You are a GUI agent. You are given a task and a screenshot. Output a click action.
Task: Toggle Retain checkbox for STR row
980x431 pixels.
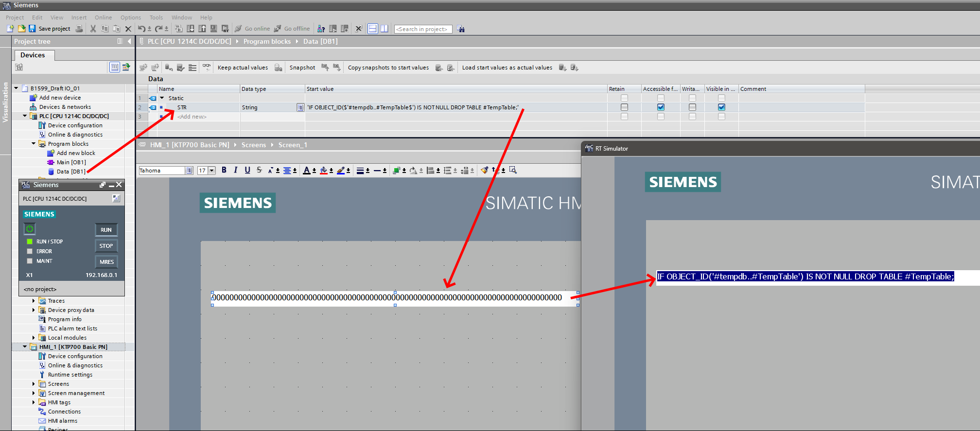click(624, 107)
